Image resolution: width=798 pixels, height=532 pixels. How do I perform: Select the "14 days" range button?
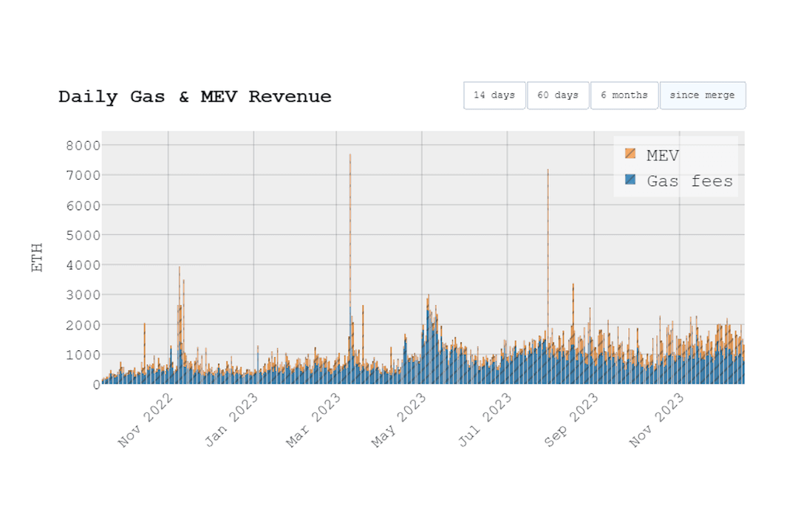[494, 95]
